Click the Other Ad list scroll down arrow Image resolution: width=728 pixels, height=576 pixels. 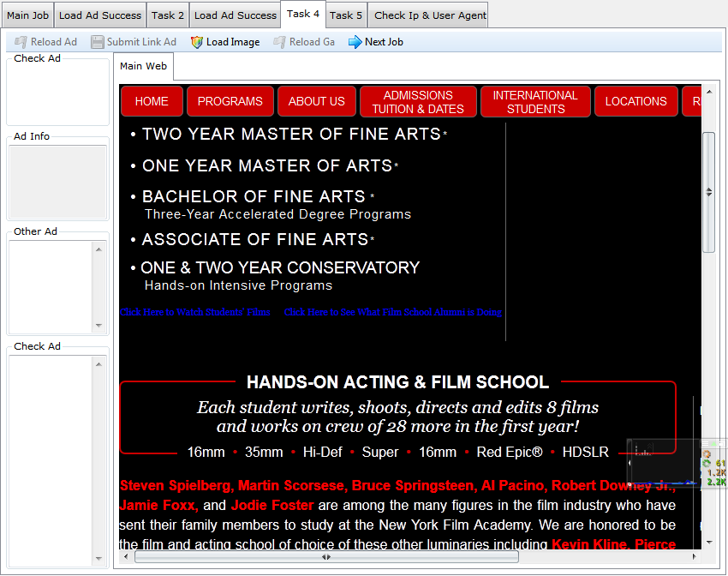click(98, 326)
